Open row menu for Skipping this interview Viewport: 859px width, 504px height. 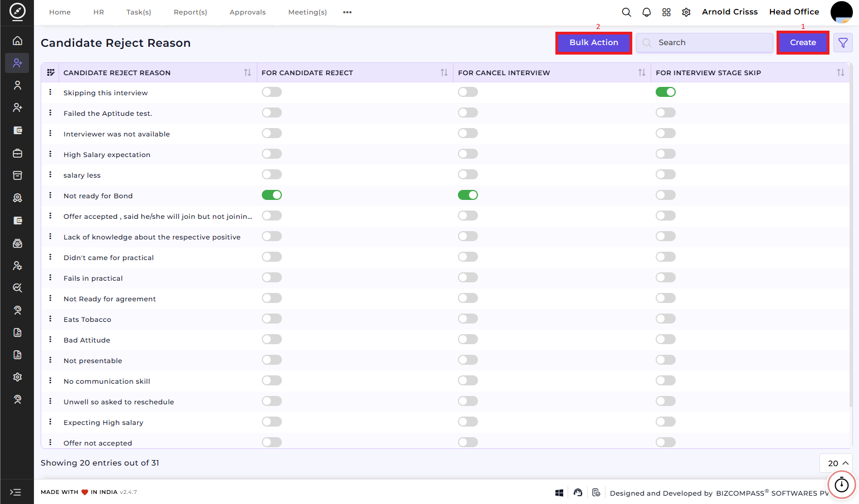[50, 92]
